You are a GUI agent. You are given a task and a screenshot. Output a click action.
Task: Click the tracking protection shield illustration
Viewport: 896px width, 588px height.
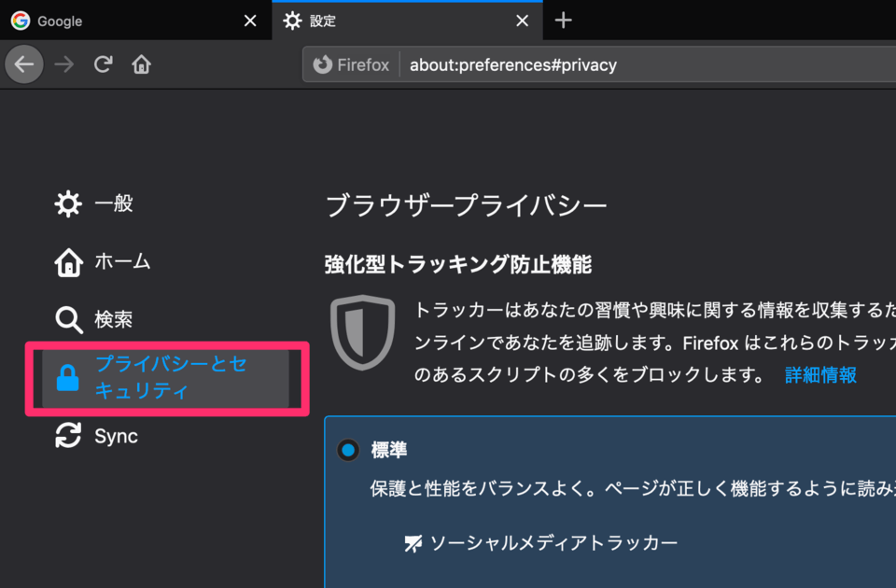pyautogui.click(x=362, y=331)
